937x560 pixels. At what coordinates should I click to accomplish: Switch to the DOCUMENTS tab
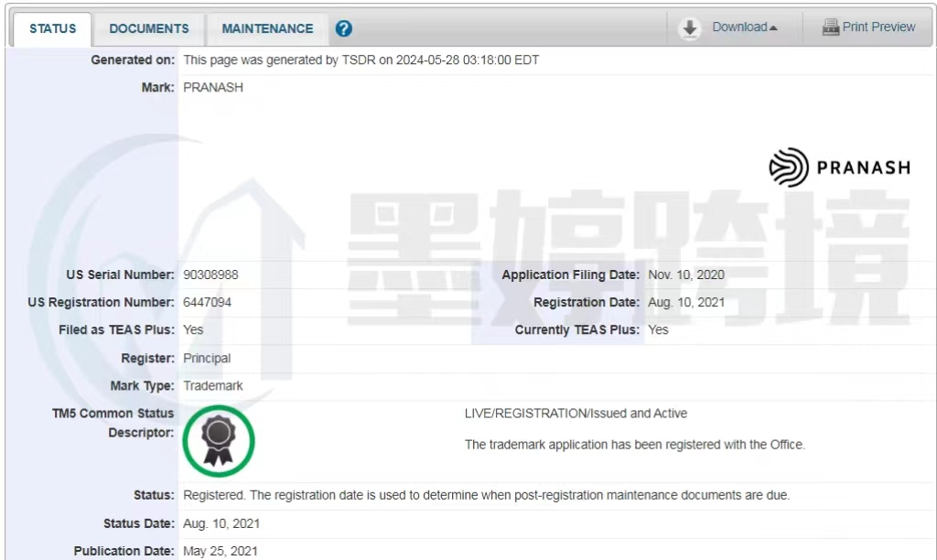click(149, 28)
